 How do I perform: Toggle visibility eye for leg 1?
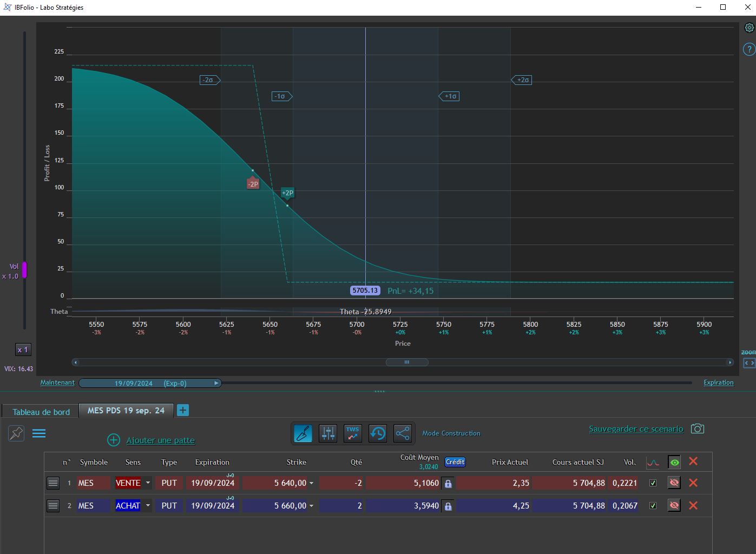click(x=674, y=483)
